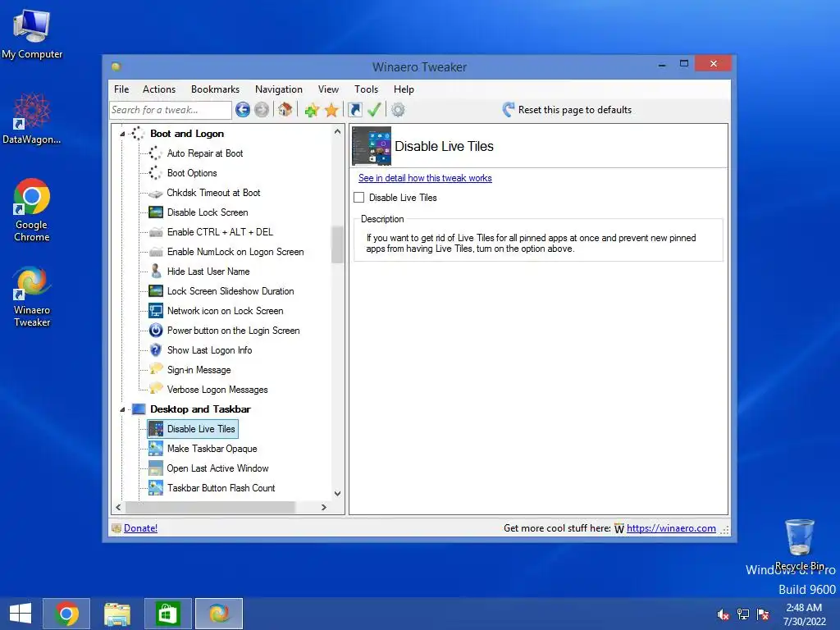Select the Winaero Tweaker desktop shortcut

32,296
